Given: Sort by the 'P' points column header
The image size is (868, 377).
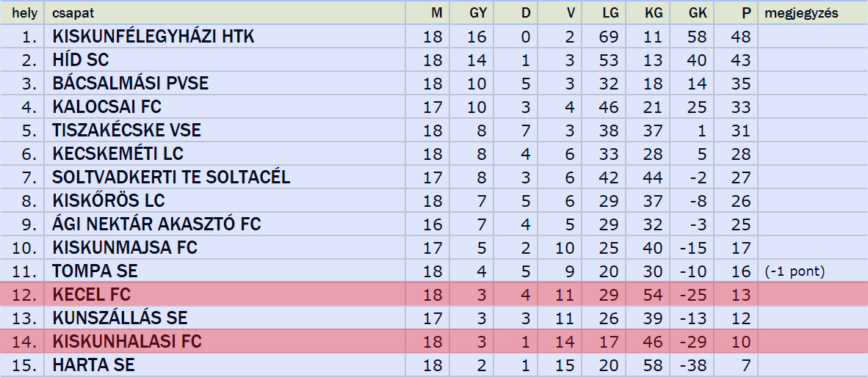Looking at the screenshot, I should tap(747, 13).
